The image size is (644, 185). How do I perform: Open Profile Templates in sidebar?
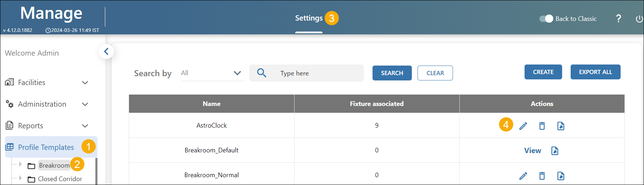[51, 147]
